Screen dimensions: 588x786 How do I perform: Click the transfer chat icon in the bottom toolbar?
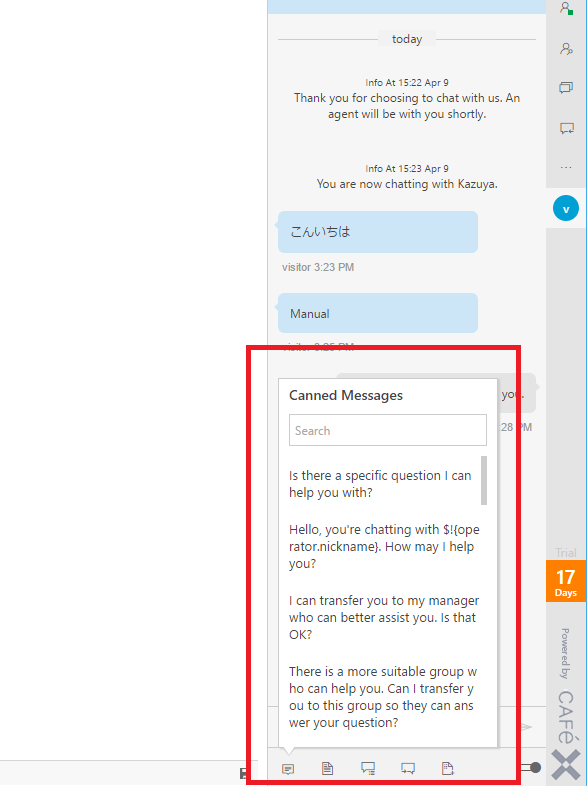[408, 768]
